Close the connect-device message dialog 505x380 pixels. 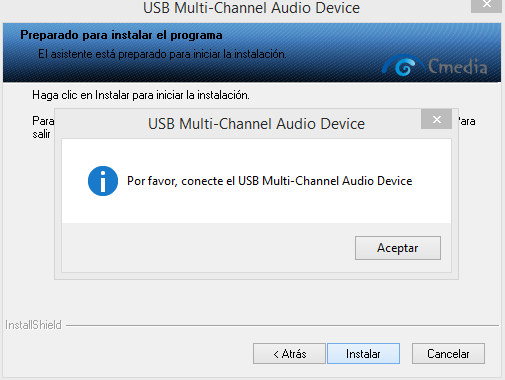tap(436, 119)
